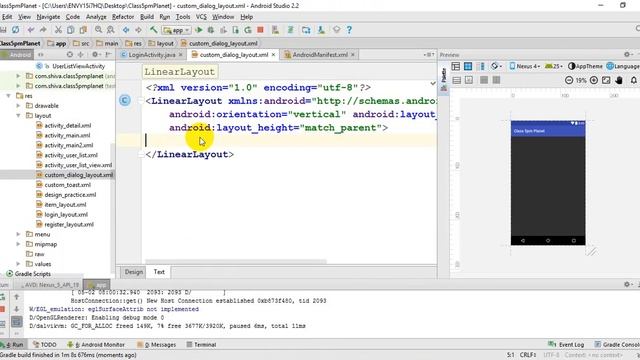Viewport: 640px width, 360px height.
Task: Stop the app with red square
Action: point(260,30)
